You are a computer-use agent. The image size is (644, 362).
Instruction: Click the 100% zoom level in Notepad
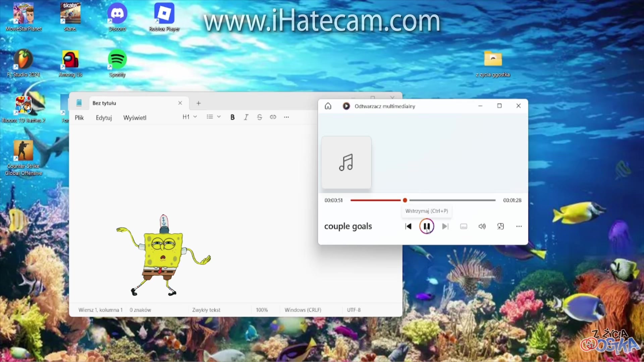click(262, 310)
